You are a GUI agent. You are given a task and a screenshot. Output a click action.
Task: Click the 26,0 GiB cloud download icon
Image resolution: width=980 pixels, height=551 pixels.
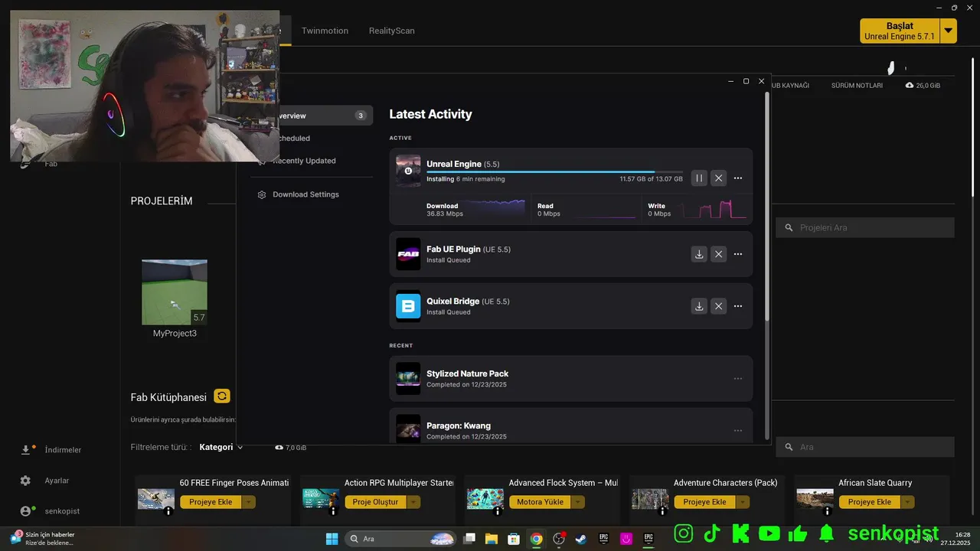[x=910, y=86]
